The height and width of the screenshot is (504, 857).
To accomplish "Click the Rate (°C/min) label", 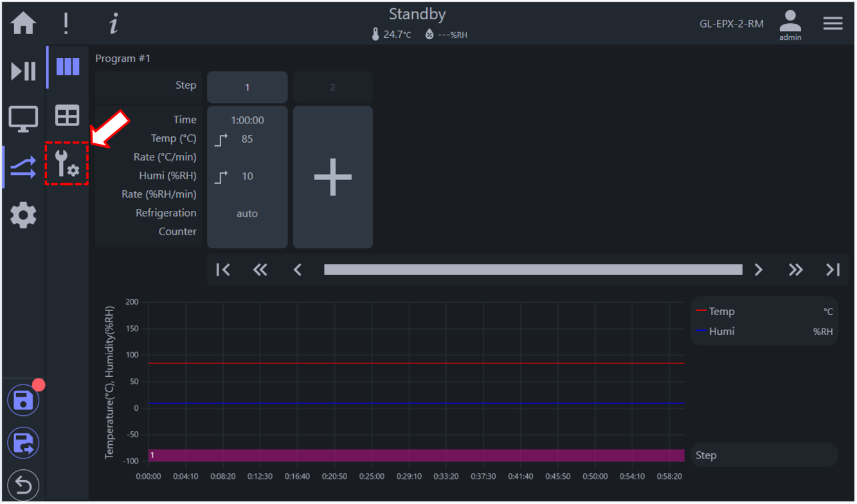I will point(165,157).
